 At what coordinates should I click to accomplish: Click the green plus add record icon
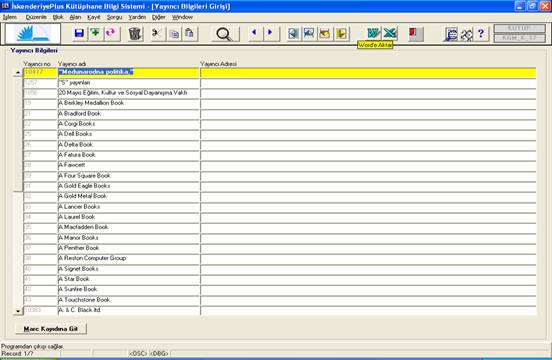(x=95, y=33)
